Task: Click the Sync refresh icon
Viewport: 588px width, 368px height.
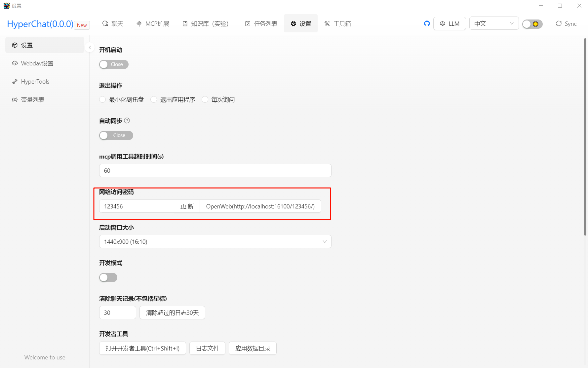Action: [x=559, y=23]
